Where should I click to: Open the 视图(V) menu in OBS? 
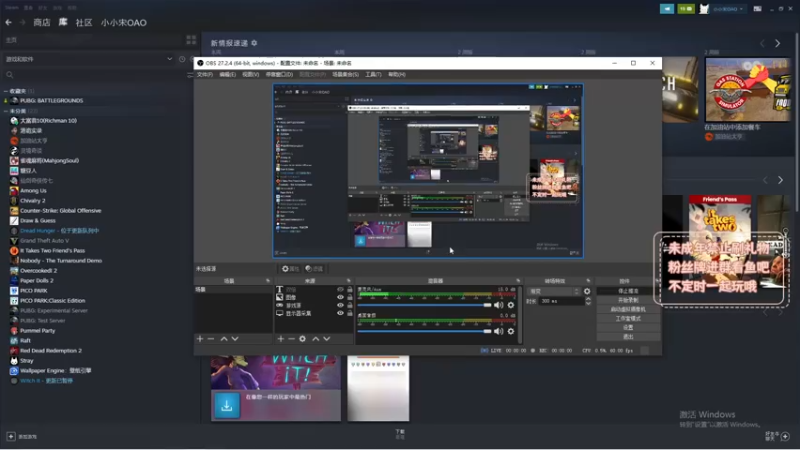click(x=251, y=74)
